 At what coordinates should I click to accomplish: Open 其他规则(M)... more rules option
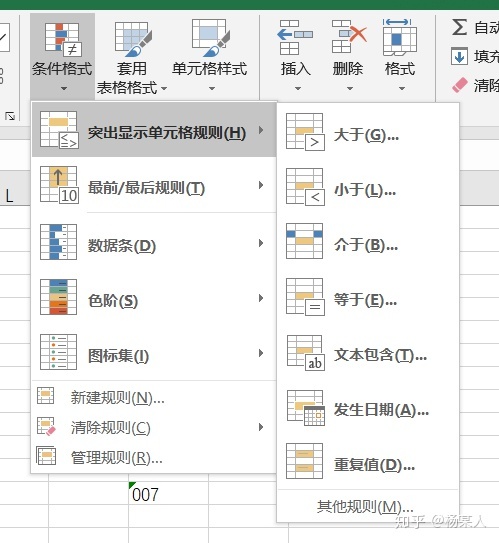click(x=368, y=506)
